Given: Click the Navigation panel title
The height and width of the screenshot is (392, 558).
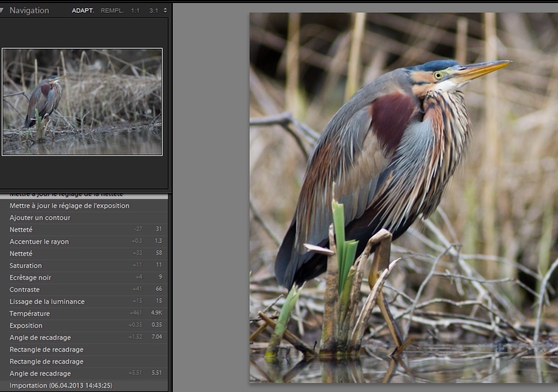Looking at the screenshot, I should click(29, 11).
